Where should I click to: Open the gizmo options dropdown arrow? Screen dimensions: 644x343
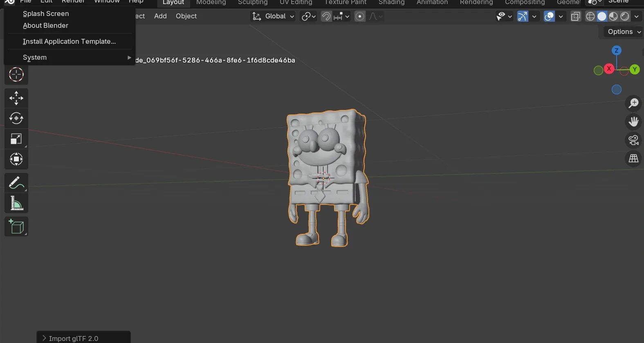(x=534, y=16)
